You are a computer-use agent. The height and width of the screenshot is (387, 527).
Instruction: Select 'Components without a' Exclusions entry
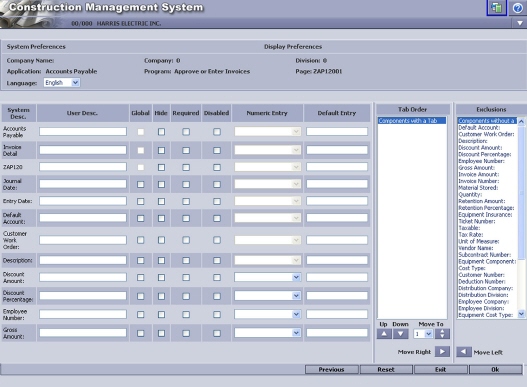point(487,121)
